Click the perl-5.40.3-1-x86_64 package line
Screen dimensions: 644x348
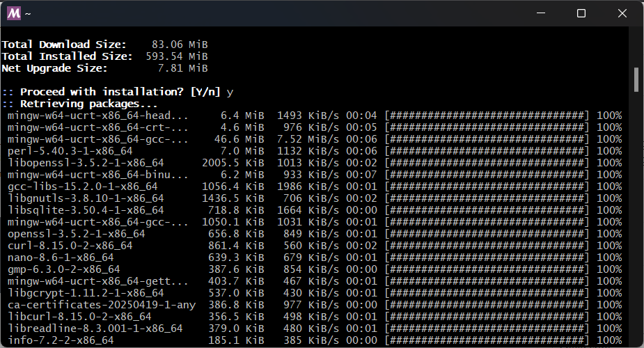pyautogui.click(x=315, y=151)
